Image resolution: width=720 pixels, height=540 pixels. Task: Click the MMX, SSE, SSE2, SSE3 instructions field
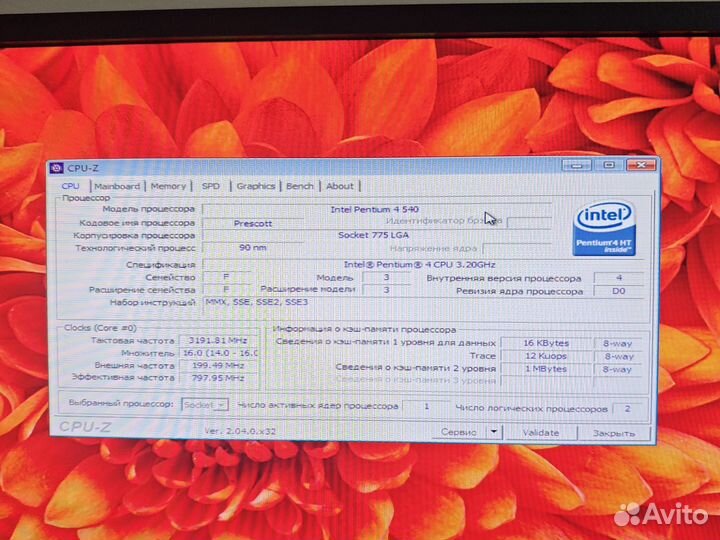point(422,307)
